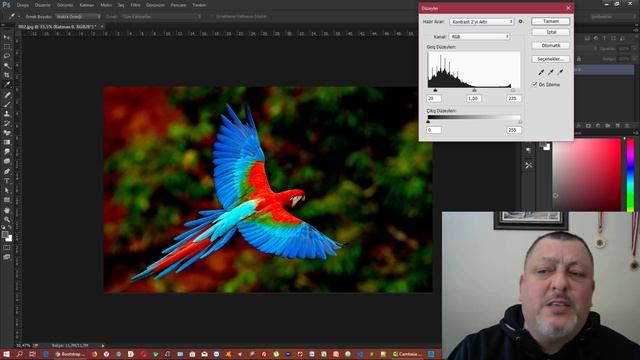The image size is (640, 360).
Task: Select the Dodge tool
Action: point(7,161)
